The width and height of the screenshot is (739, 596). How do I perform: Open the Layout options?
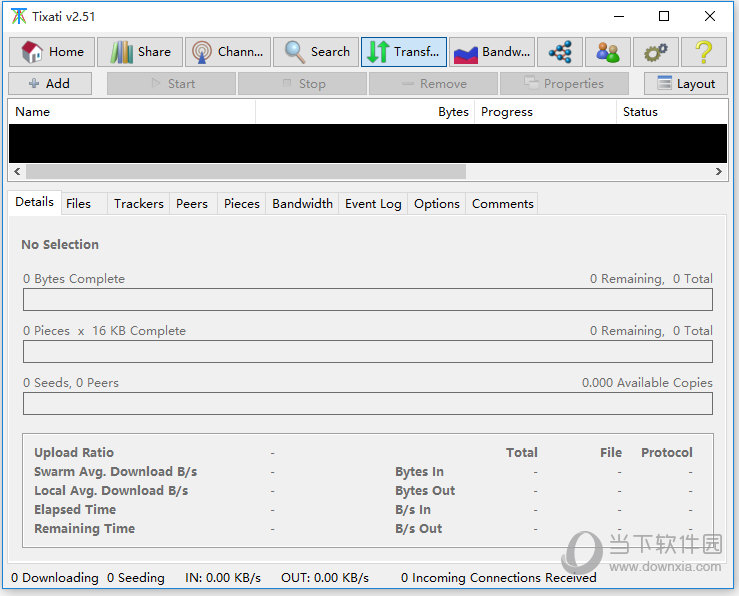tap(686, 84)
